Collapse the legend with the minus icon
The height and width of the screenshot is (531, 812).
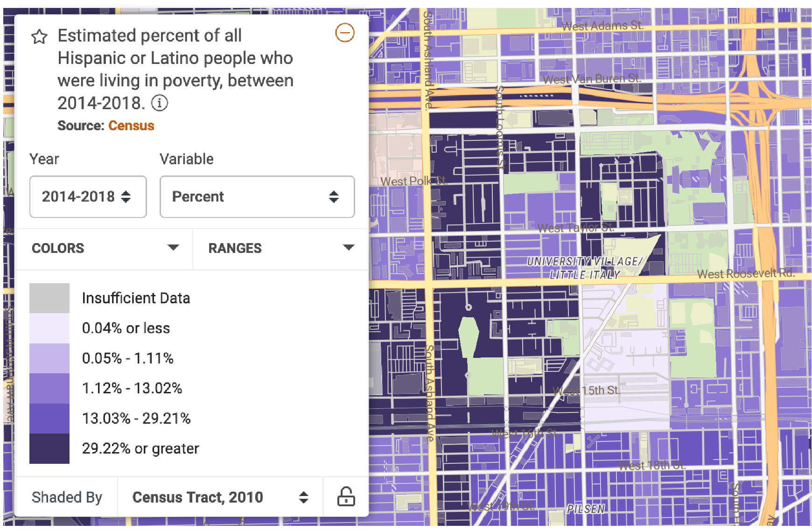coord(345,33)
